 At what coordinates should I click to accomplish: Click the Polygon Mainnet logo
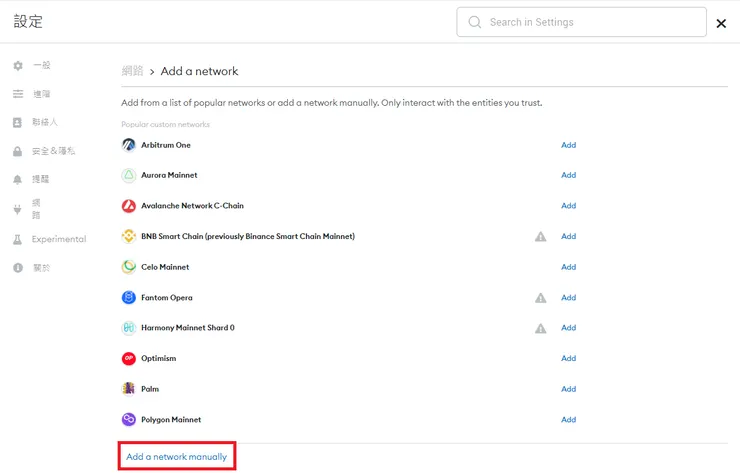[x=128, y=420]
